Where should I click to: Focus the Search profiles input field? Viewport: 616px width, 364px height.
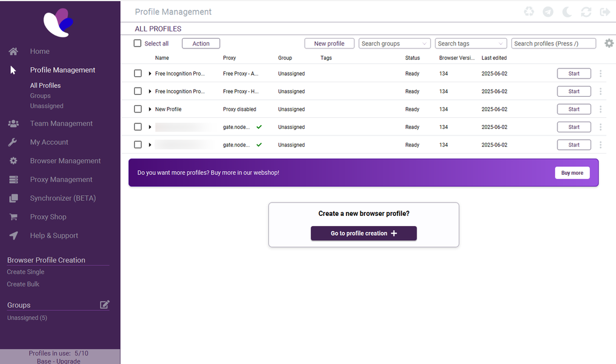coord(553,44)
